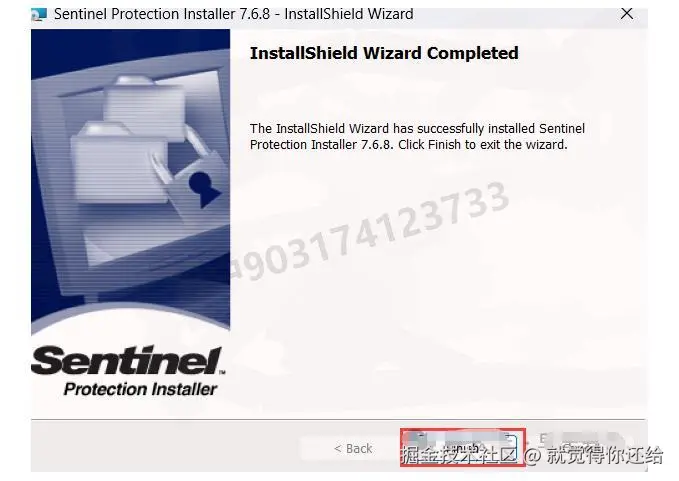Viewport: 679px width, 481px height.
Task: Click the installer icon in the title bar
Action: coord(39,15)
